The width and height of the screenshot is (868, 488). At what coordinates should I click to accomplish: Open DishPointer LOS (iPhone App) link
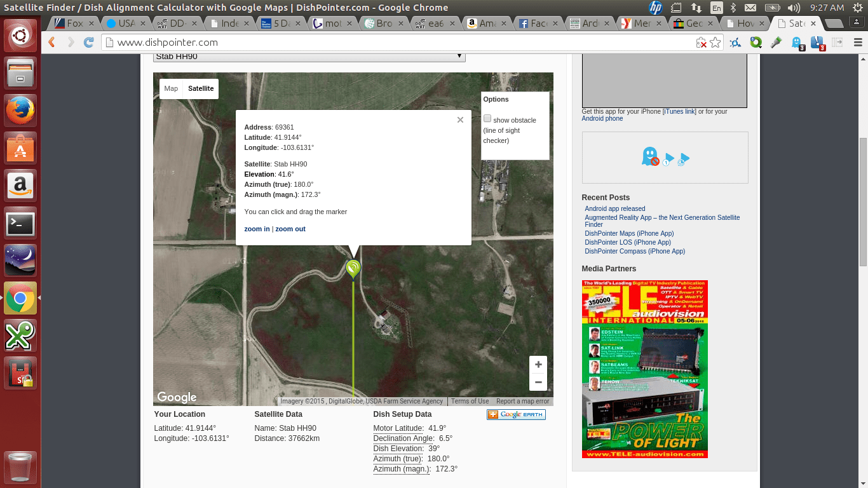pyautogui.click(x=628, y=242)
